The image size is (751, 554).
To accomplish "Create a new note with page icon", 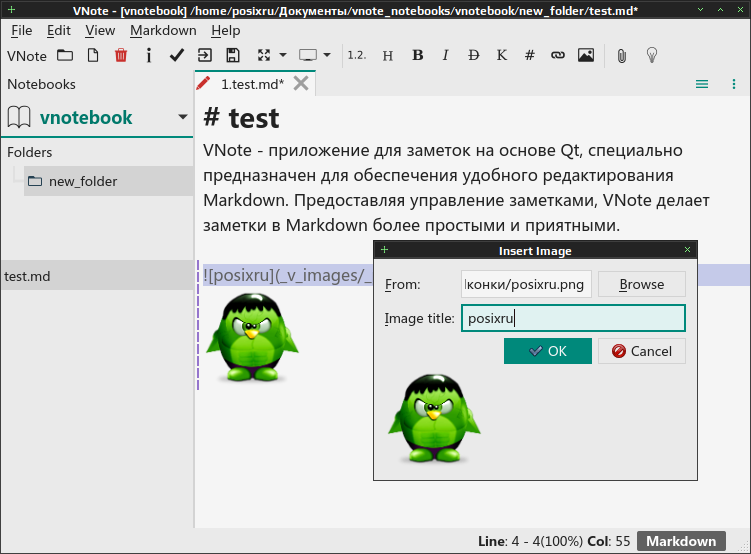I will 93,56.
